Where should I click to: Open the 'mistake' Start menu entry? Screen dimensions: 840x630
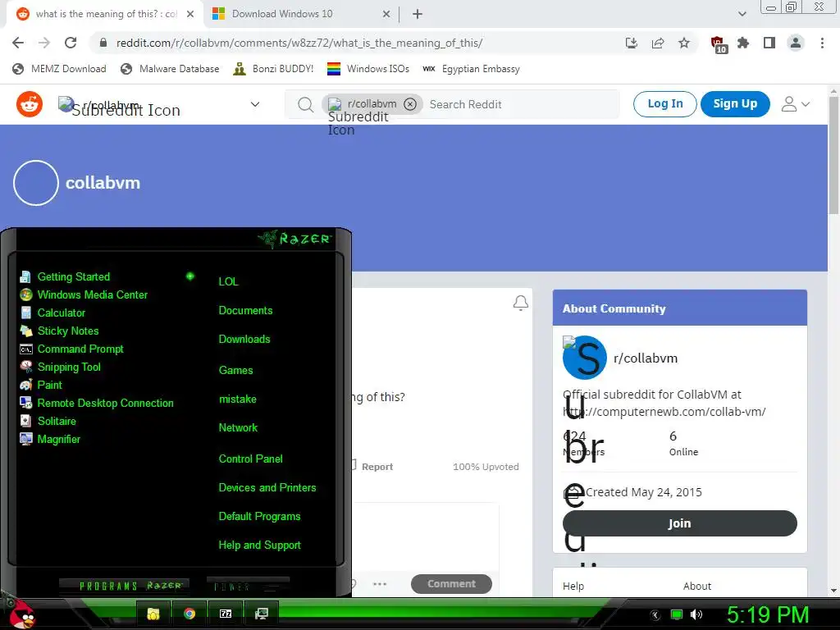(237, 399)
